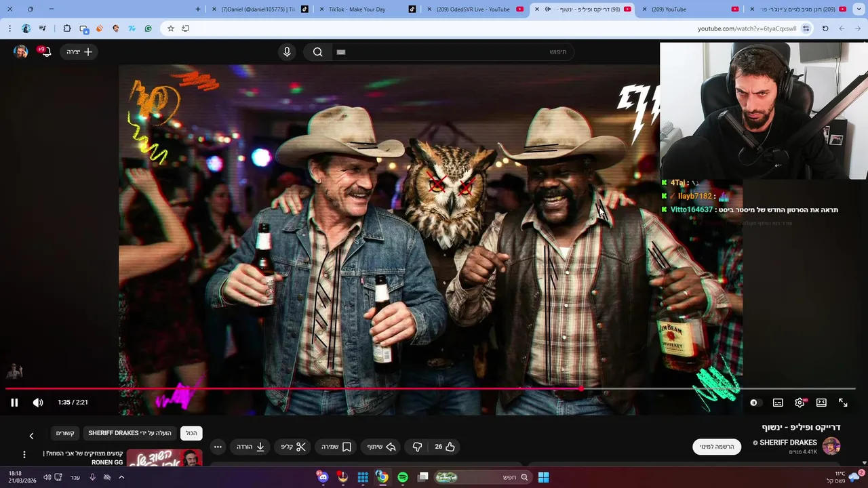Select the קשורים filter chip
This screenshot has width=868, height=488.
[x=65, y=433]
